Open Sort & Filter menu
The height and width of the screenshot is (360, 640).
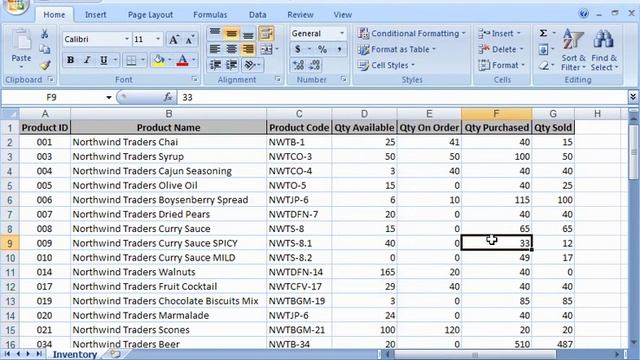point(573,50)
